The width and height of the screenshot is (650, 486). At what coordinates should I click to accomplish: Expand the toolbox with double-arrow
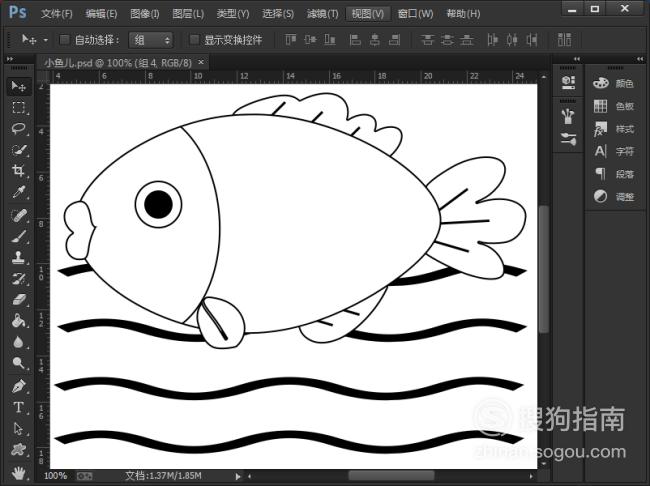click(x=10, y=59)
